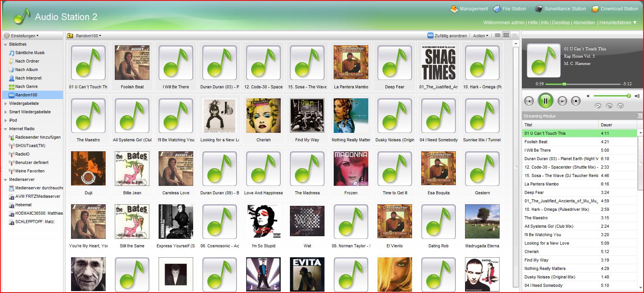Select Deep Fear in the playlist
This screenshot has height=293, width=644.
579,192
